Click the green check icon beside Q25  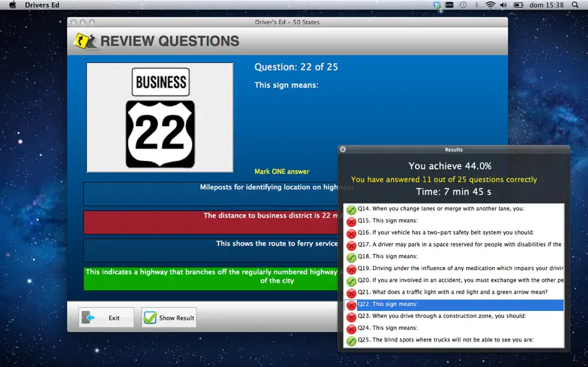point(351,341)
